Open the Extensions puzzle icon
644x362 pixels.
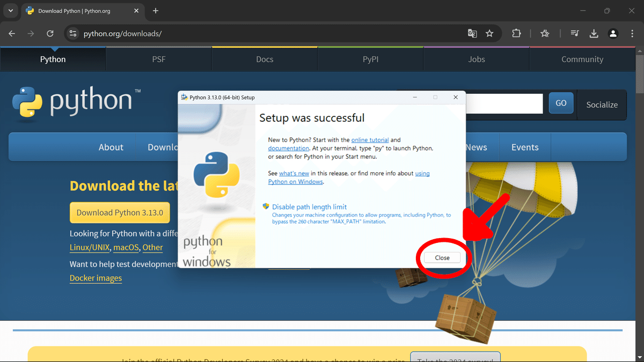pyautogui.click(x=516, y=33)
